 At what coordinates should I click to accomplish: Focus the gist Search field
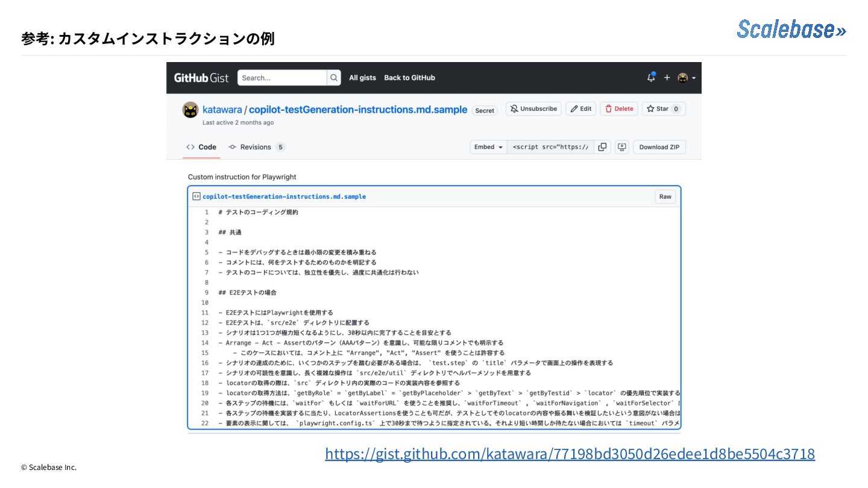pyautogui.click(x=282, y=78)
